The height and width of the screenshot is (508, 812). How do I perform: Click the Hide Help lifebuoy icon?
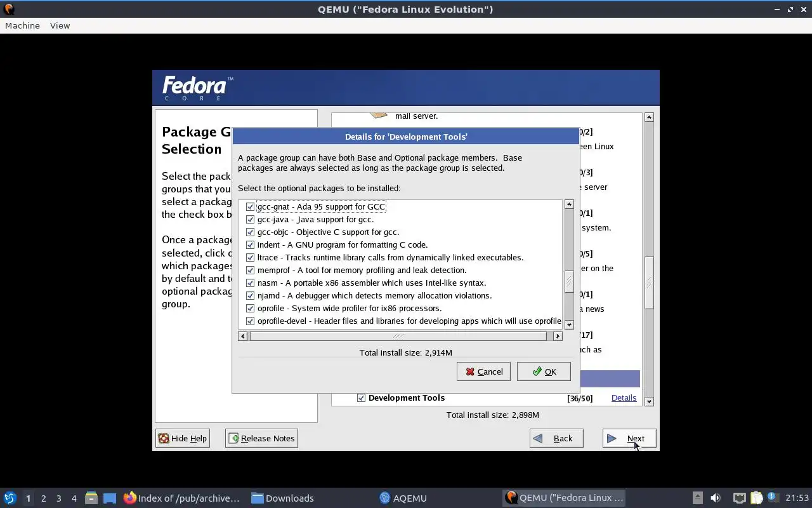pos(164,438)
